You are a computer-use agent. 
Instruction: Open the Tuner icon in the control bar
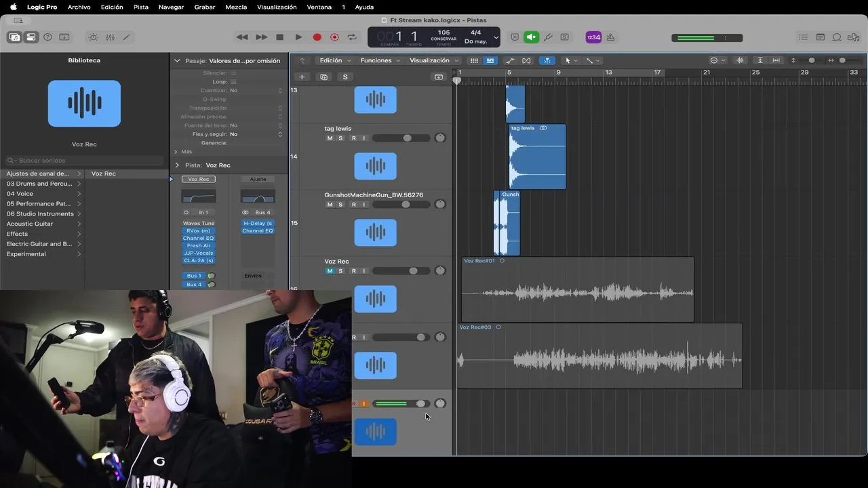(x=548, y=37)
